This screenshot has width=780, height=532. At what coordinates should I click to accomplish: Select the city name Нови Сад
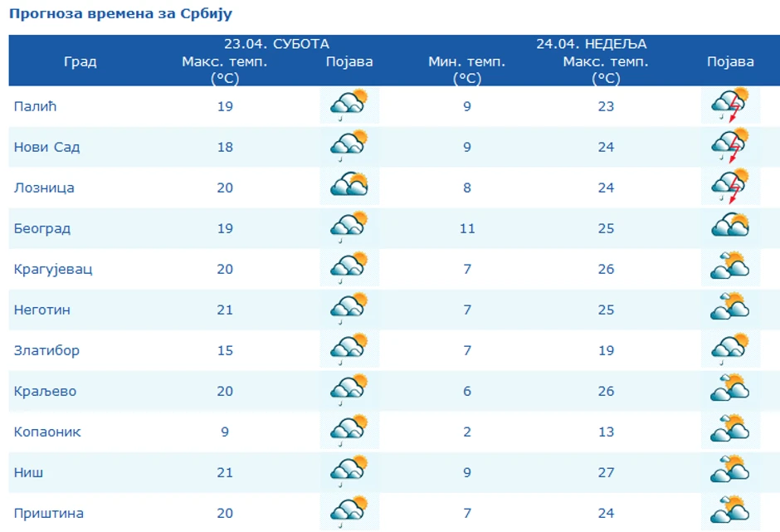point(47,147)
